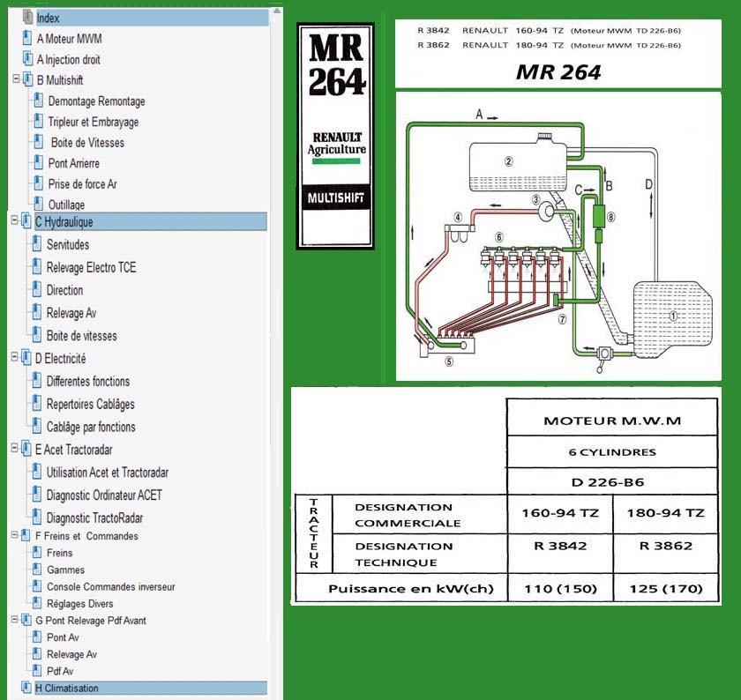This screenshot has width=741, height=700.
Task: Click the bookmark icon beside Tripleur et Embrayage
Action: tap(39, 122)
